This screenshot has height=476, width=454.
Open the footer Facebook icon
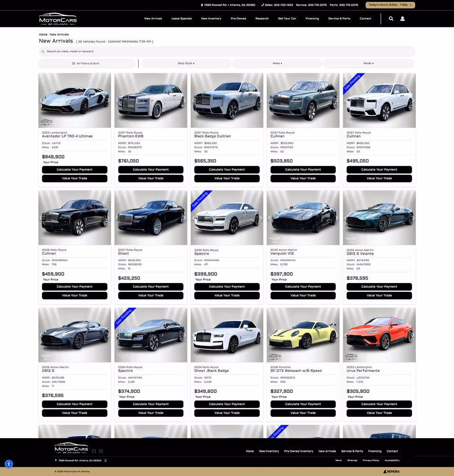[x=94, y=451]
